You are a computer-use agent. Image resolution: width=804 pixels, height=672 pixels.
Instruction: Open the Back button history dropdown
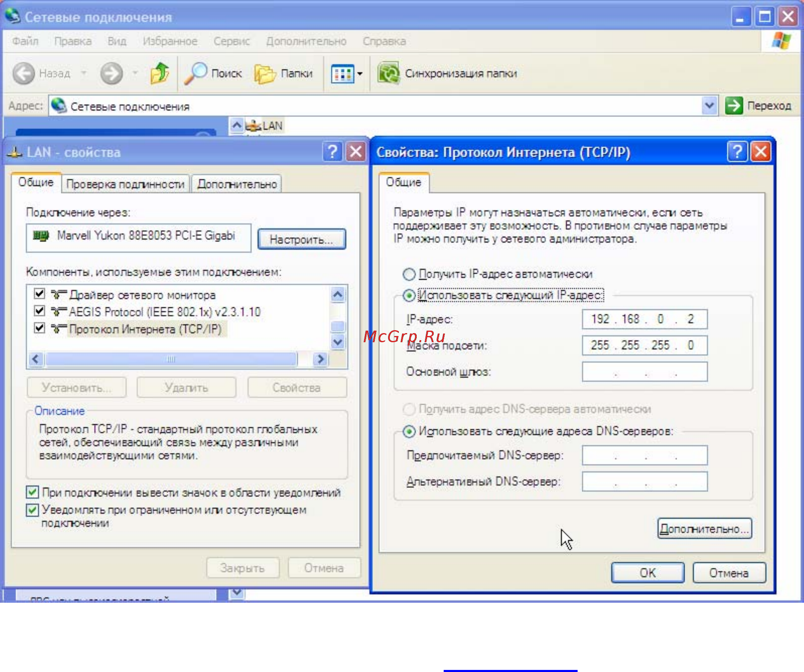coord(84,73)
